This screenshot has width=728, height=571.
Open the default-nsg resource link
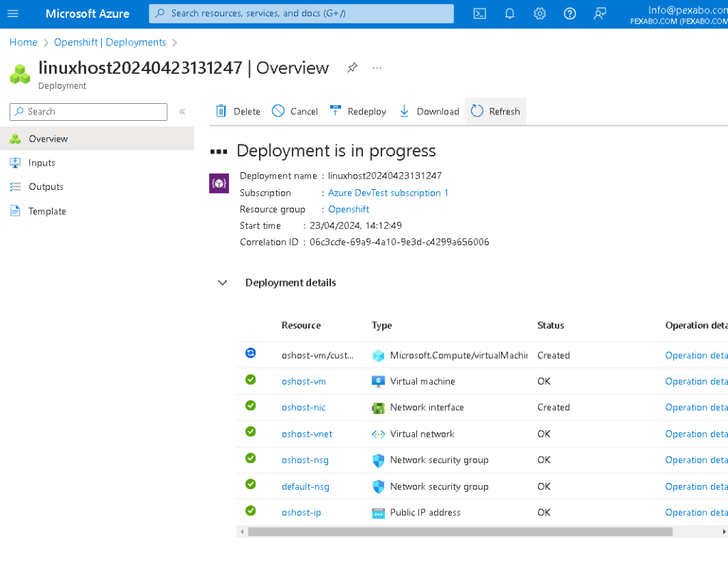305,486
